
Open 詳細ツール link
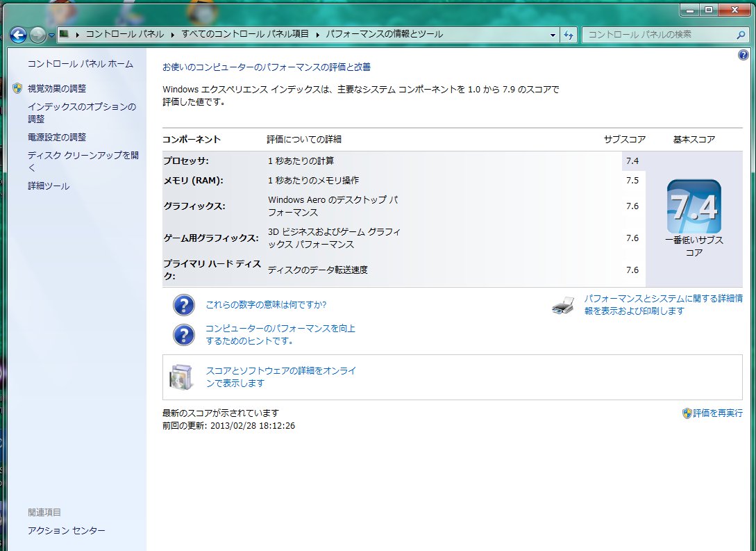tap(49, 186)
